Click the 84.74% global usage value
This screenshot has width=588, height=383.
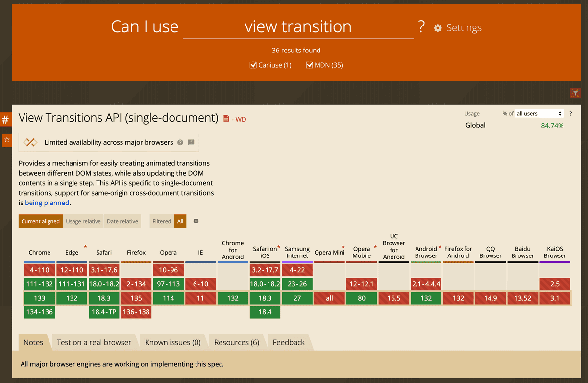(x=552, y=126)
